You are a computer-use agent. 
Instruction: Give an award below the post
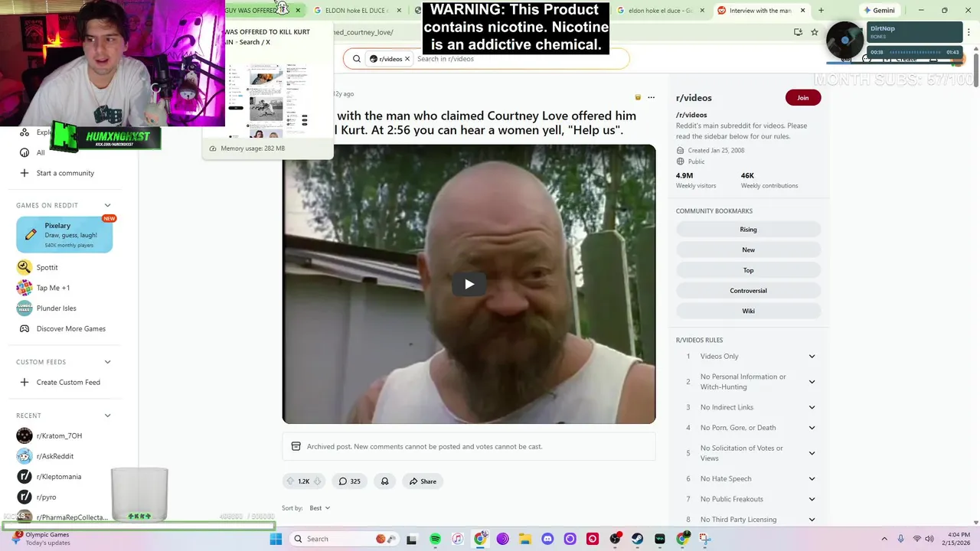pyautogui.click(x=384, y=481)
